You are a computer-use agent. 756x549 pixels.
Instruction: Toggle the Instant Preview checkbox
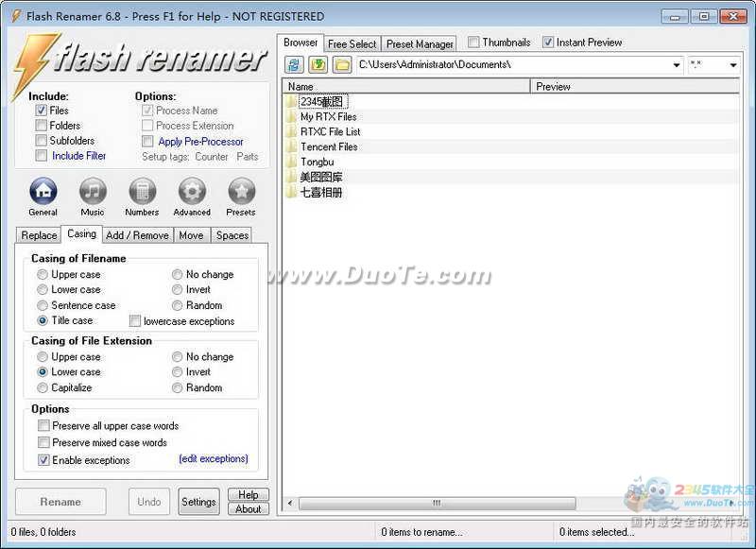pyautogui.click(x=548, y=42)
